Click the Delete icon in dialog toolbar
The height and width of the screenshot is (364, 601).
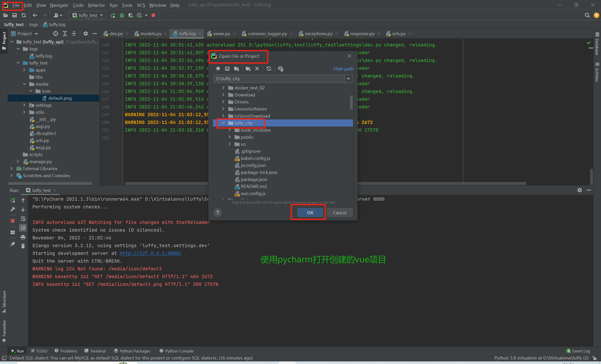click(257, 69)
